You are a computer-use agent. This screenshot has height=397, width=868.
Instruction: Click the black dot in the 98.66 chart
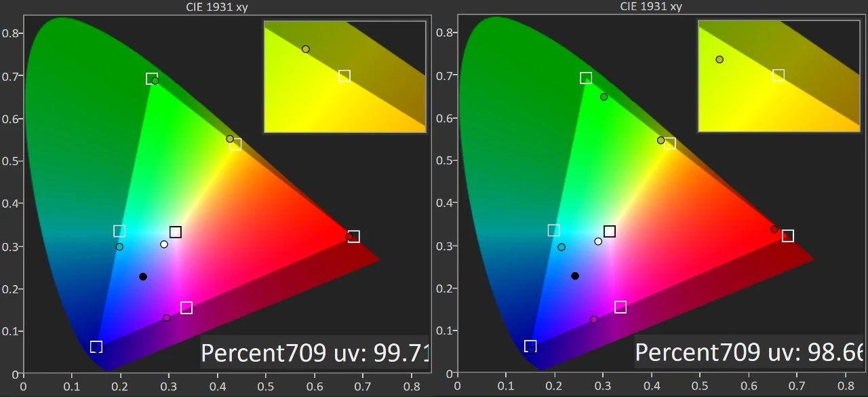click(575, 276)
